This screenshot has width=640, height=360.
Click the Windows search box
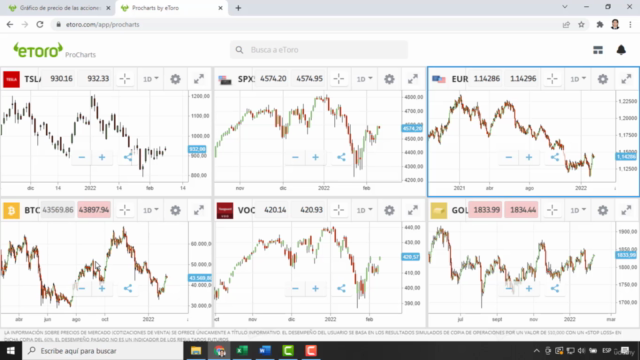(102, 351)
